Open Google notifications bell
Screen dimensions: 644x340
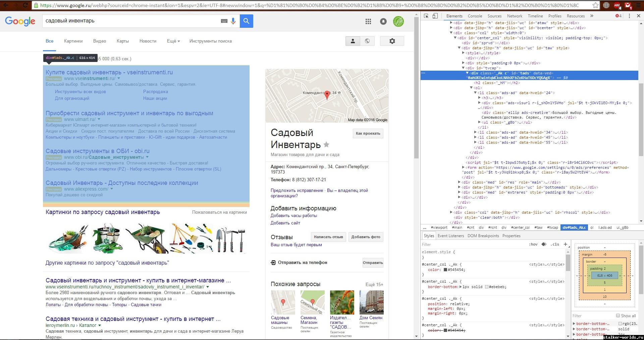coord(383,21)
